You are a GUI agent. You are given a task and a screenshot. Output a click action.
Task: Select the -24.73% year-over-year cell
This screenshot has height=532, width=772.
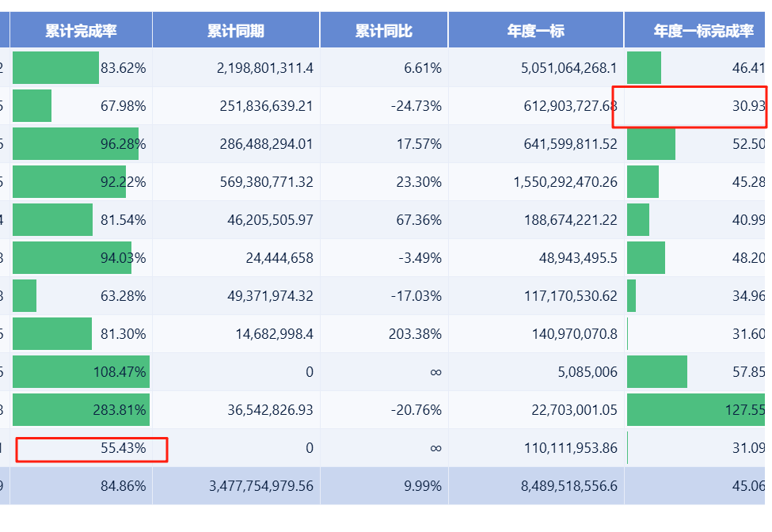click(416, 106)
